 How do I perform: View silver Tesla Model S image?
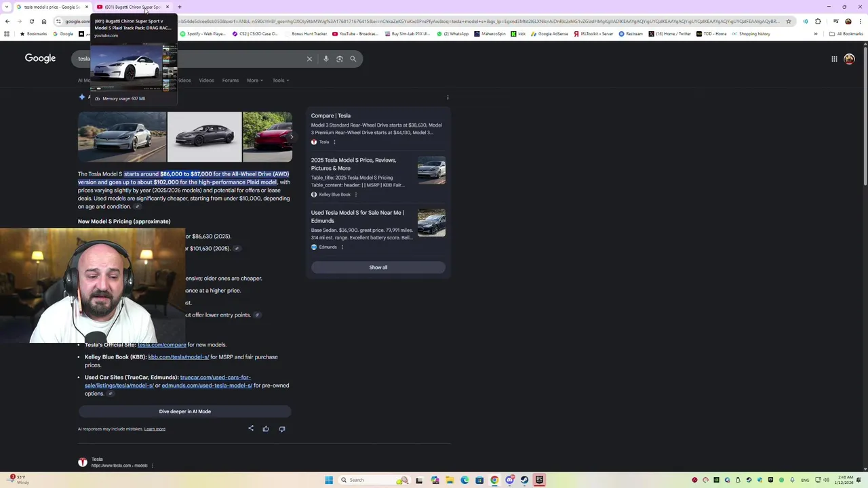tap(122, 137)
